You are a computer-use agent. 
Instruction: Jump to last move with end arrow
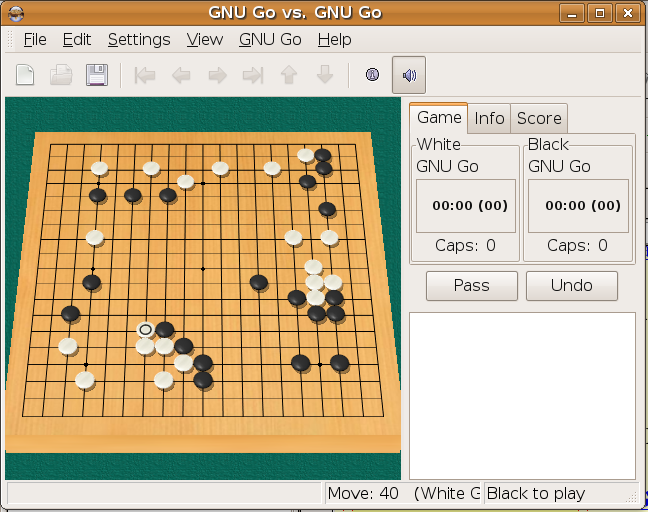pyautogui.click(x=252, y=75)
